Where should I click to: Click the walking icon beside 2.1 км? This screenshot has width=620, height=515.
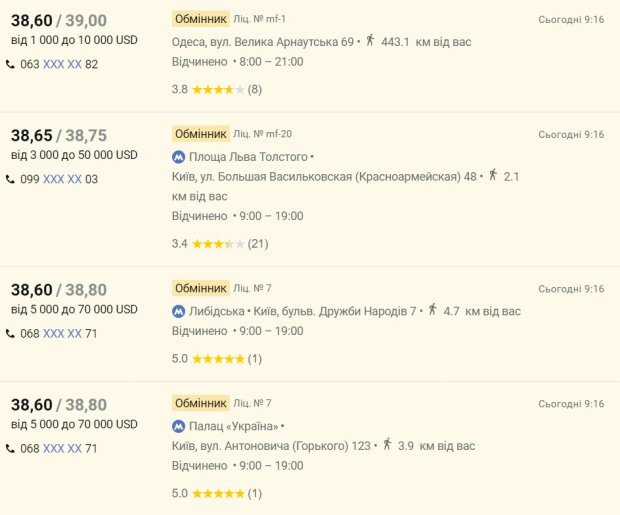pyautogui.click(x=492, y=176)
